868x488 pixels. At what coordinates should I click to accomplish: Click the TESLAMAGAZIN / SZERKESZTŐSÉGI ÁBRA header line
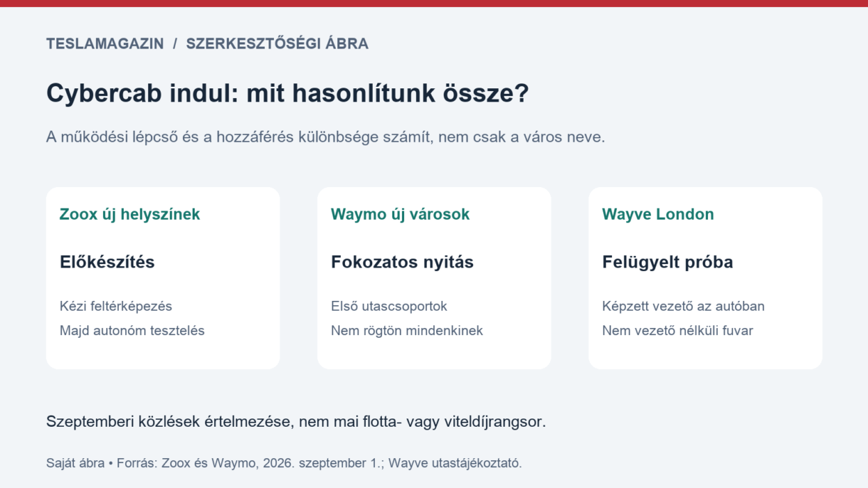point(207,44)
